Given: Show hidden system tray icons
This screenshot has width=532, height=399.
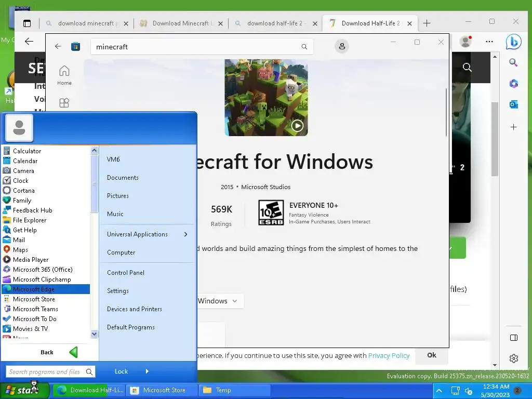Looking at the screenshot, I should point(438,391).
